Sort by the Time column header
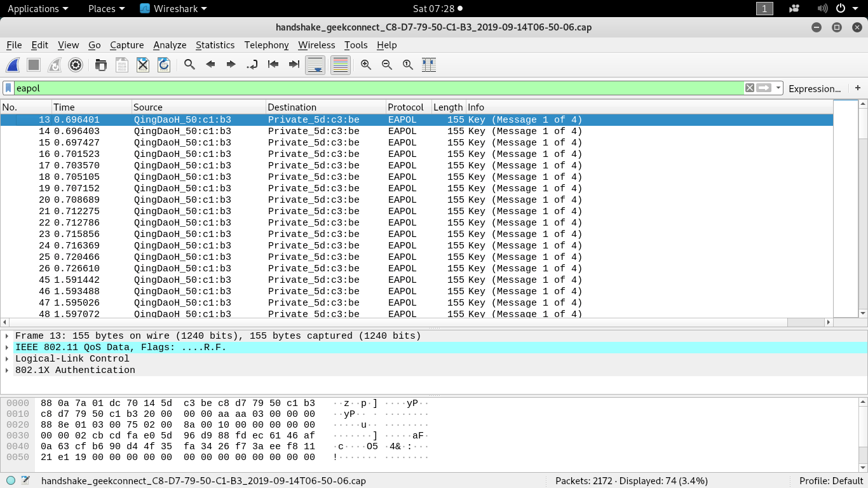The image size is (868, 488). point(92,107)
